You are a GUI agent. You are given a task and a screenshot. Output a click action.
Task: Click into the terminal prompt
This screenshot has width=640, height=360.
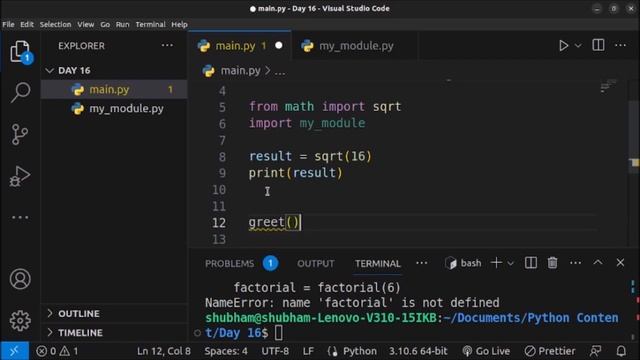tap(279, 333)
